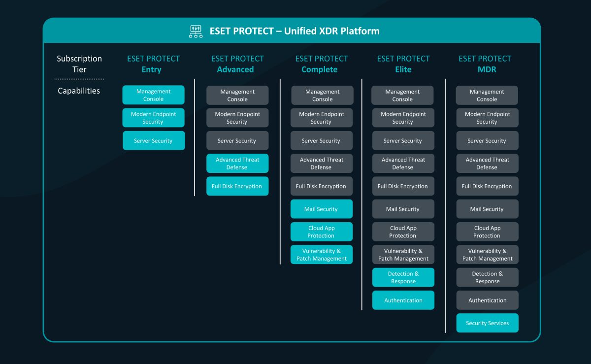Select Detection & Response in Elite column
591x364 pixels.
[x=403, y=277]
